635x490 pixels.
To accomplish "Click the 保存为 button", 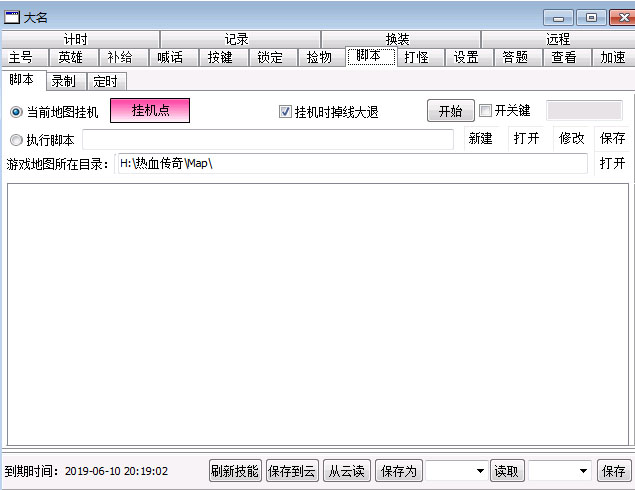I will (399, 471).
